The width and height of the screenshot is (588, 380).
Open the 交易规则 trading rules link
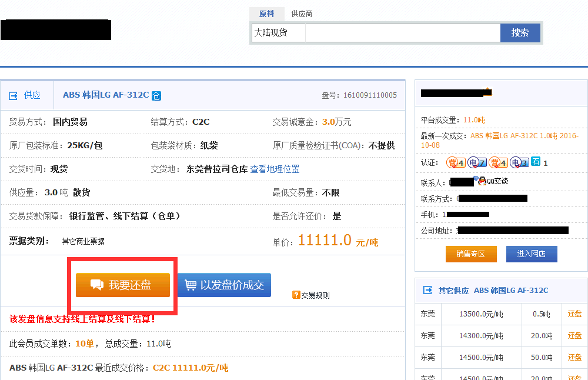pyautogui.click(x=315, y=296)
